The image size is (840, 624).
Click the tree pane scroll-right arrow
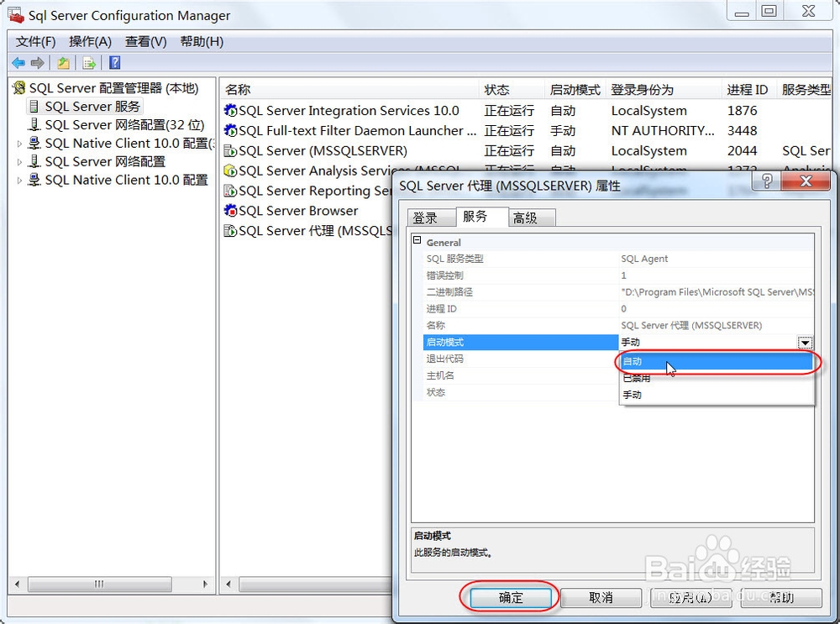click(x=205, y=584)
